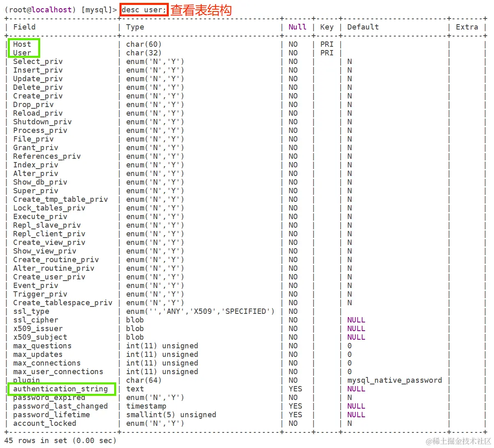This screenshot has height=448, width=494.
Task: Click the 'timestamp' type value
Action: pos(146,406)
